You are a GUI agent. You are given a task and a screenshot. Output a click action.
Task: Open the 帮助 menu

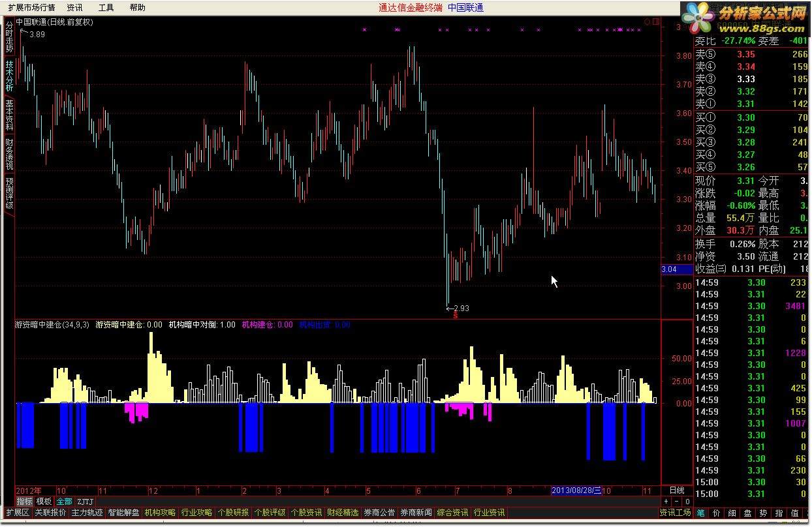coord(137,8)
